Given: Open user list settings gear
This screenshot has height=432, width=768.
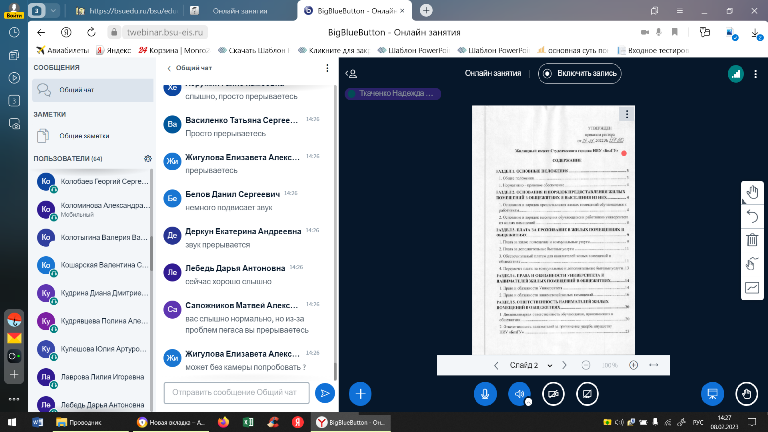Looking at the screenshot, I should [147, 158].
